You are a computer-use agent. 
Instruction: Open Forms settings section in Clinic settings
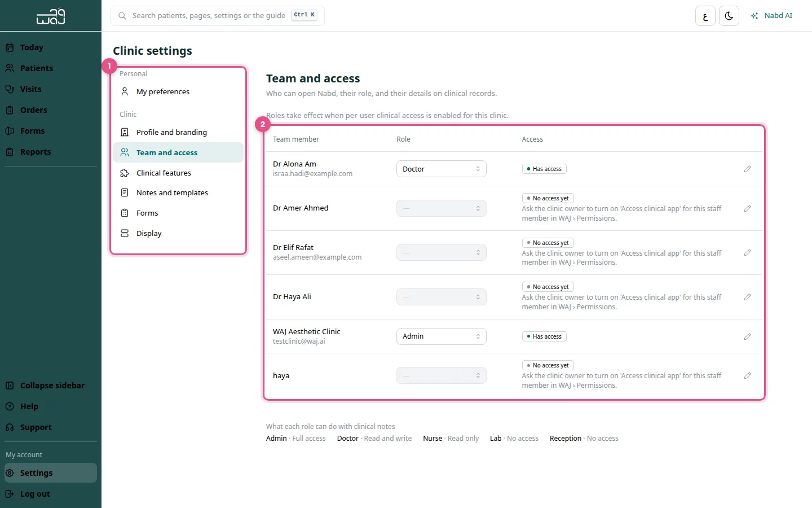178,213
